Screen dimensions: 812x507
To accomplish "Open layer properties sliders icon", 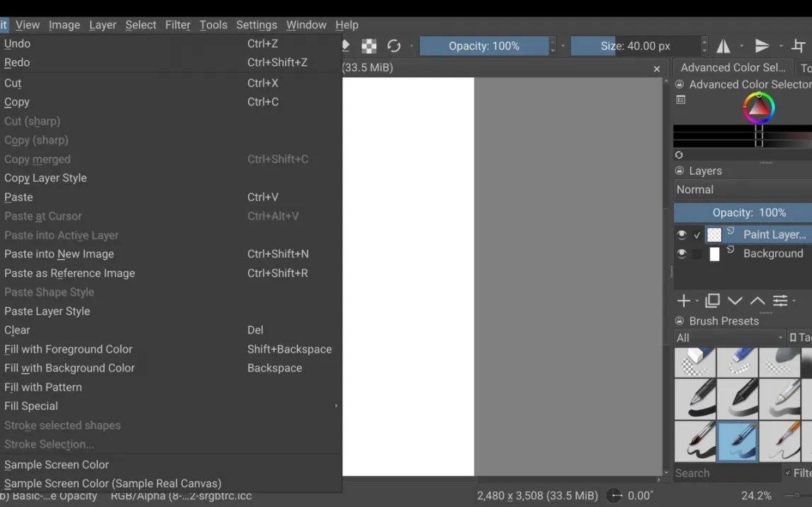I will click(x=780, y=301).
